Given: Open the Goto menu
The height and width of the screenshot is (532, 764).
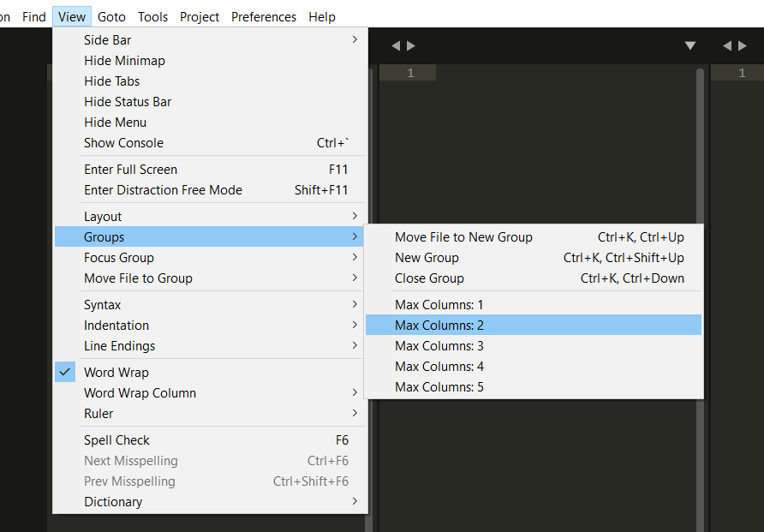Looking at the screenshot, I should coord(111,16).
